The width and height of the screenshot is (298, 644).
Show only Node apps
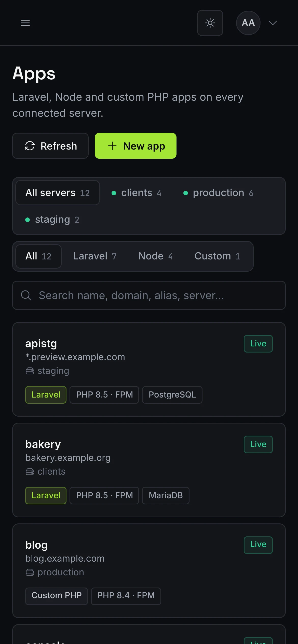(155, 256)
